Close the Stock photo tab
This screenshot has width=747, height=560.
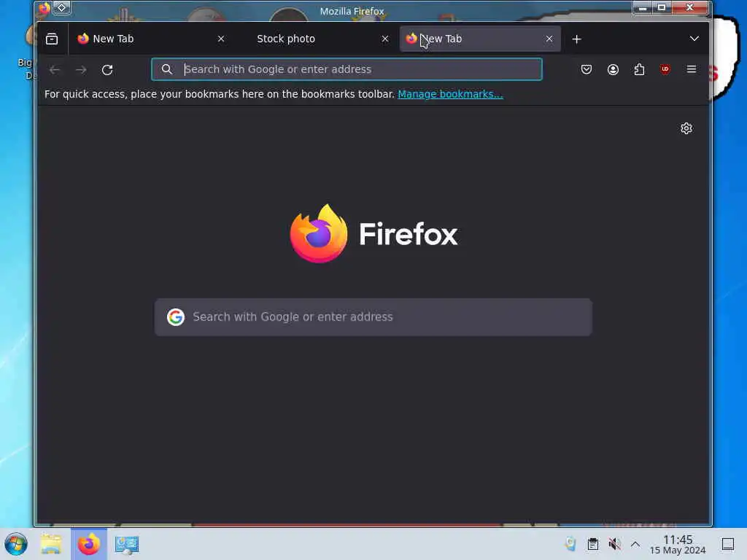point(385,39)
